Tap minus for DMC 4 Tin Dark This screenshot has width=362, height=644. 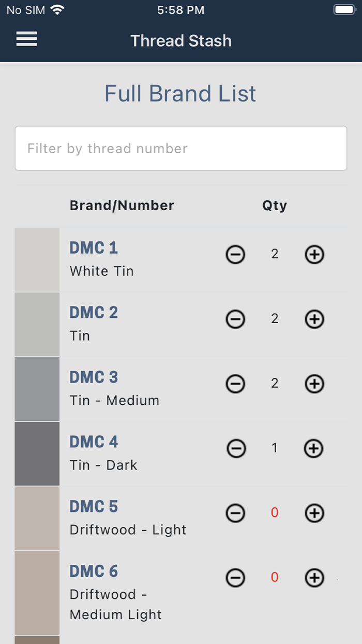(x=236, y=448)
